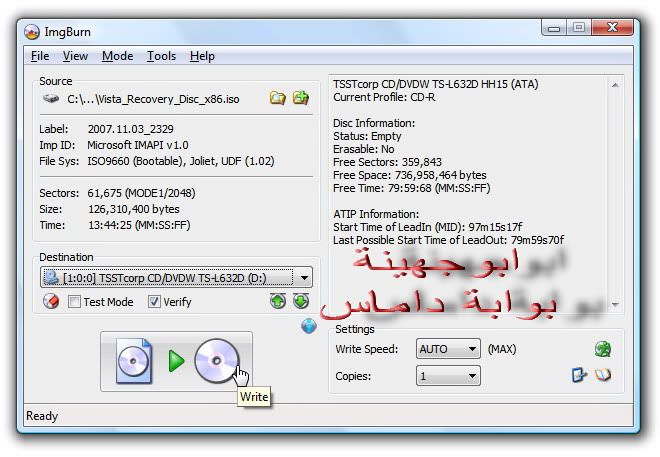This screenshot has width=660, height=457.
Task: Click the Free Sectors: 359,843 line
Action: (x=387, y=162)
